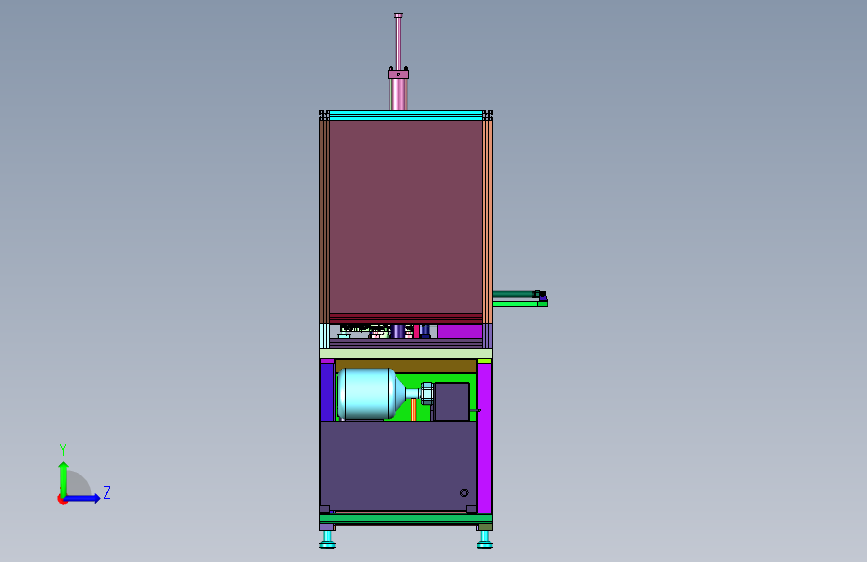867x562 pixels.
Task: Click the blue Z axis arrow
Action: coord(83,498)
